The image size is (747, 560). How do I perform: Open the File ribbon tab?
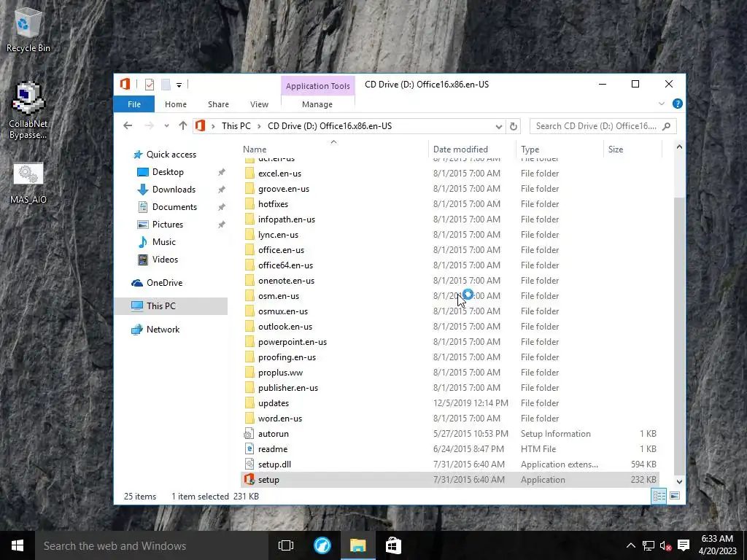pos(134,104)
